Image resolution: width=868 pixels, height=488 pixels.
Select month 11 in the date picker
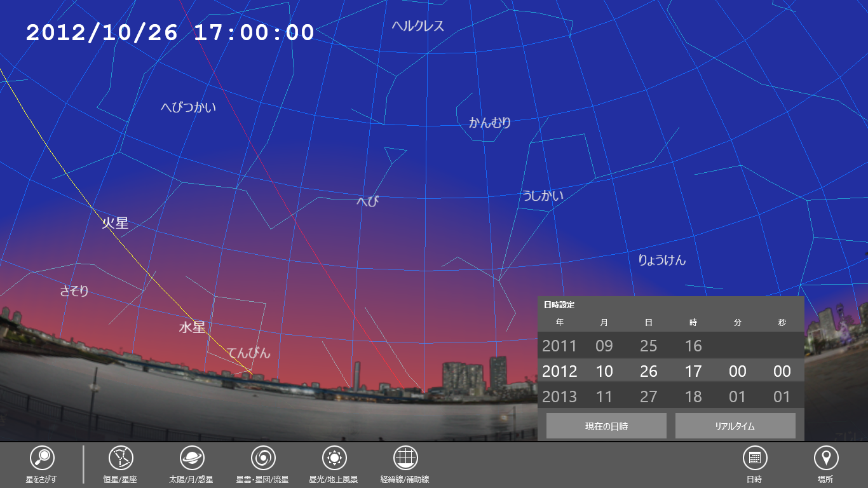[604, 397]
